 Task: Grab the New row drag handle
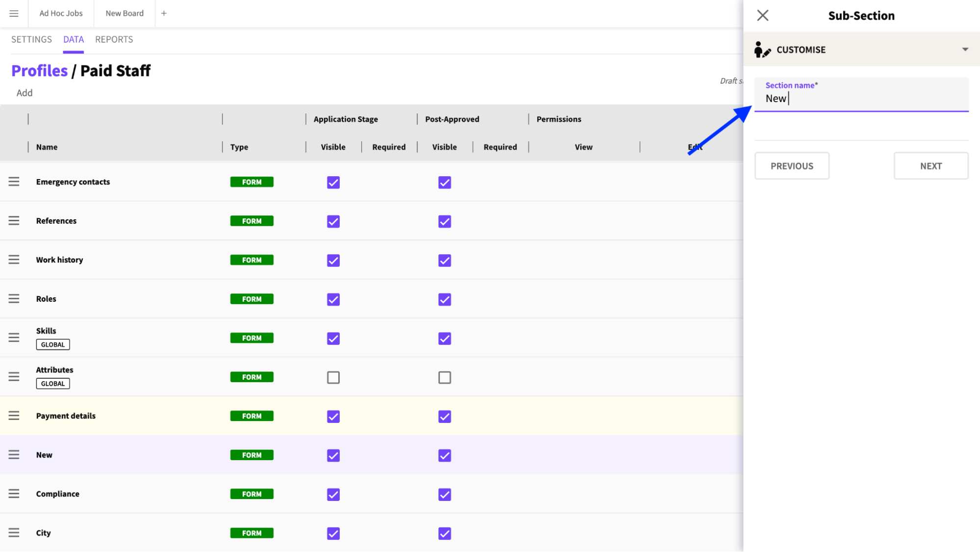point(14,455)
